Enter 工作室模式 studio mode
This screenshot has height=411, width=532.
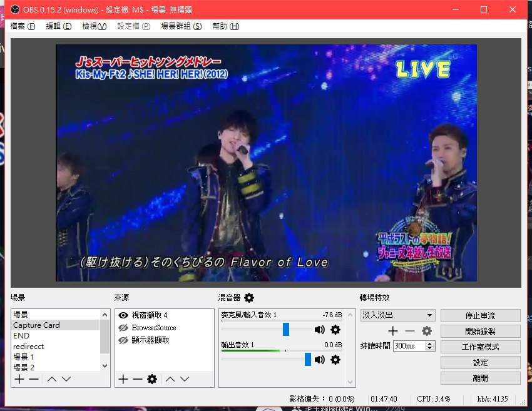click(481, 347)
